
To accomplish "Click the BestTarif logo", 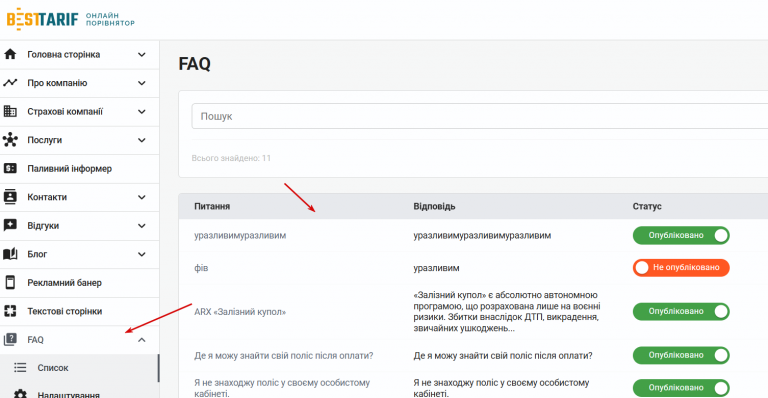I will (x=70, y=19).
